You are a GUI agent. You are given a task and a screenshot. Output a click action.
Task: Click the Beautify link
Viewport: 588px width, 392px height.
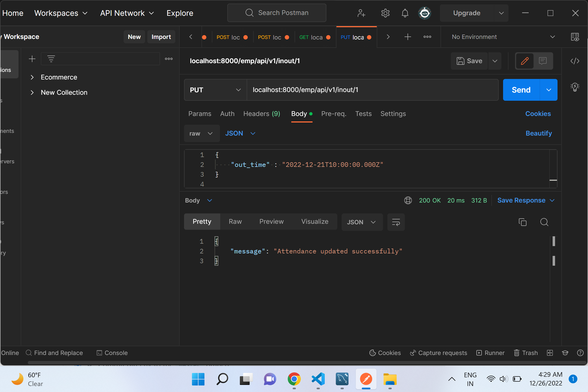(538, 133)
